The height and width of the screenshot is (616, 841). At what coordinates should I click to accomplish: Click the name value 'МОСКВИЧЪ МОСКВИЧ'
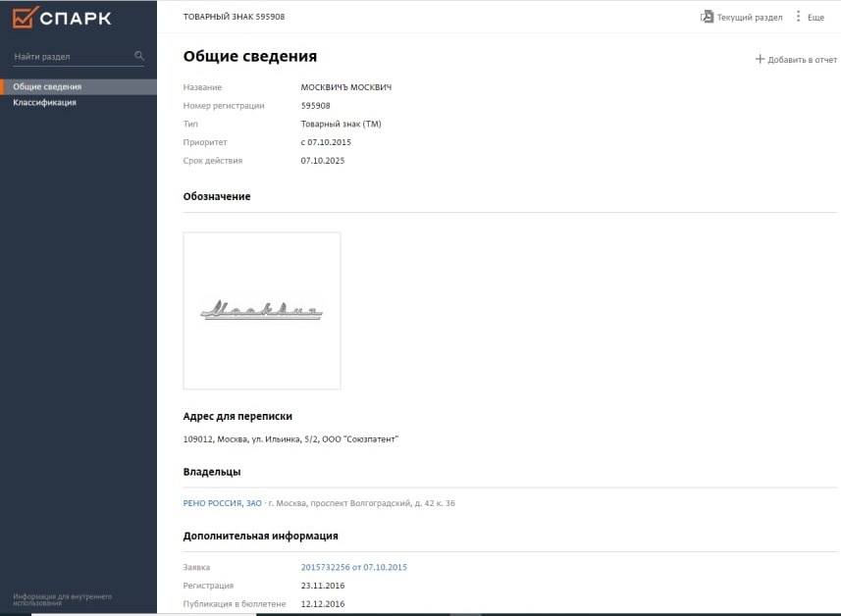(x=346, y=87)
